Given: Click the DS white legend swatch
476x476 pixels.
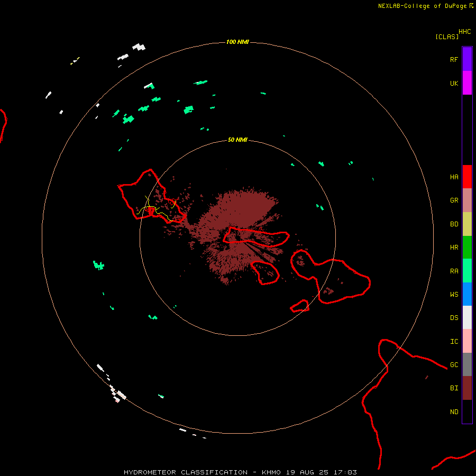Looking at the screenshot, I should pyautogui.click(x=467, y=317).
